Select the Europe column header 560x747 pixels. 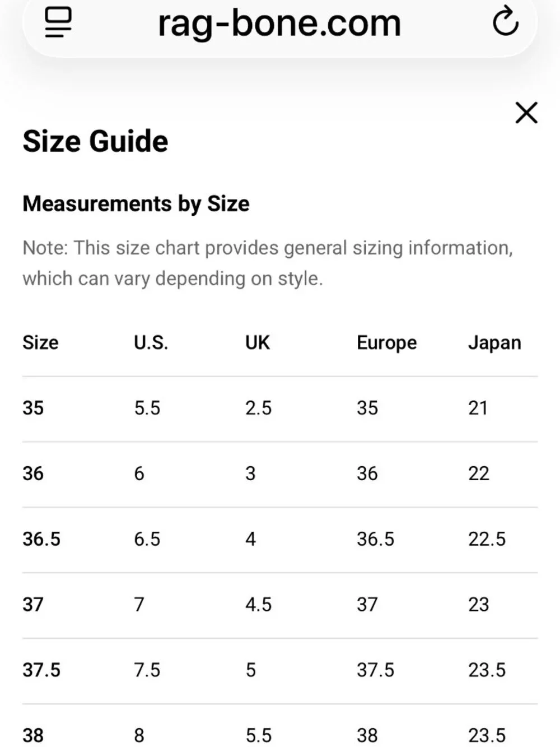pyautogui.click(x=386, y=343)
